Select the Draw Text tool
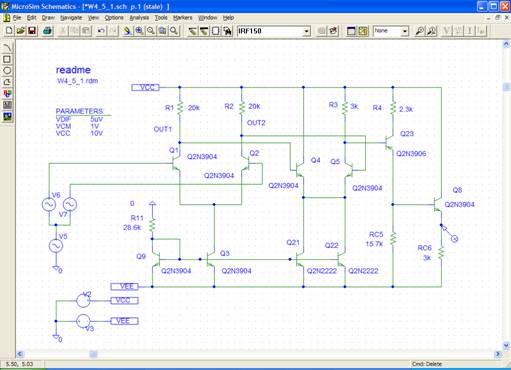The image size is (511, 370). tap(7, 94)
